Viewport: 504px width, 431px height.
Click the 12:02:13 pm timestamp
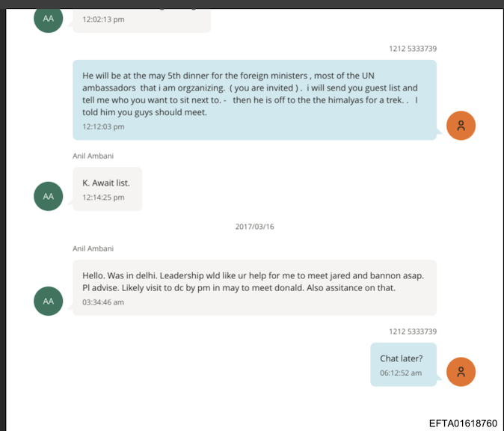tap(103, 19)
